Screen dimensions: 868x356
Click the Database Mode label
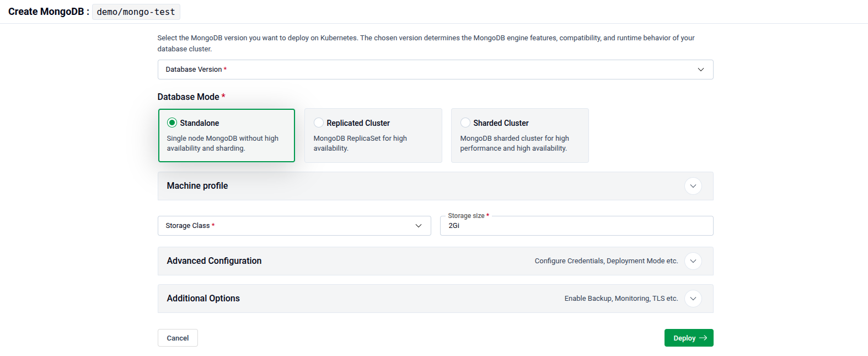(x=191, y=97)
